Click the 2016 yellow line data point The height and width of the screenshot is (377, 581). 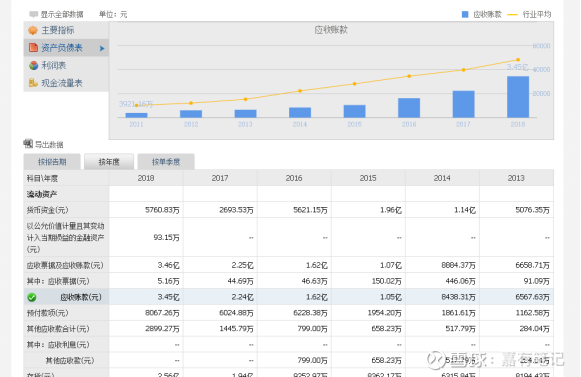[x=409, y=76]
